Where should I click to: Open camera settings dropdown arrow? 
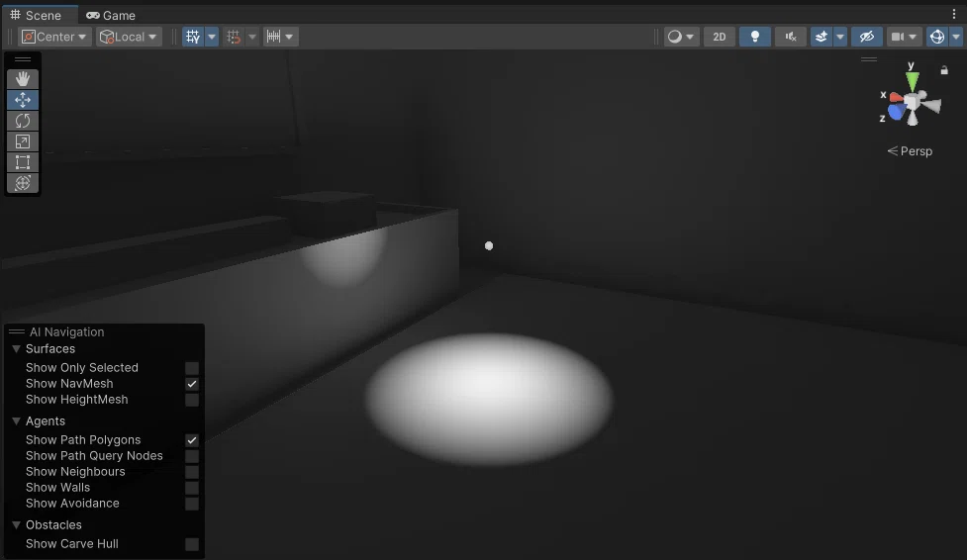pyautogui.click(x=914, y=37)
